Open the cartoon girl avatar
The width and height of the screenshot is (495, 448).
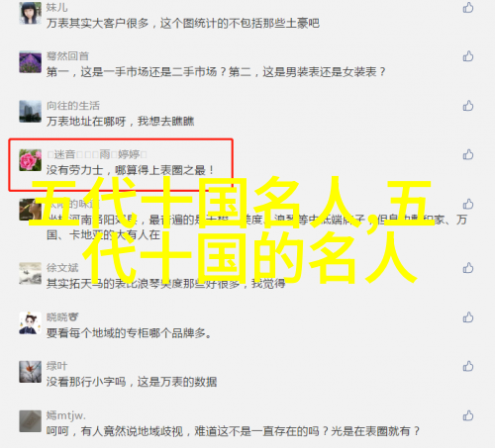31,322
